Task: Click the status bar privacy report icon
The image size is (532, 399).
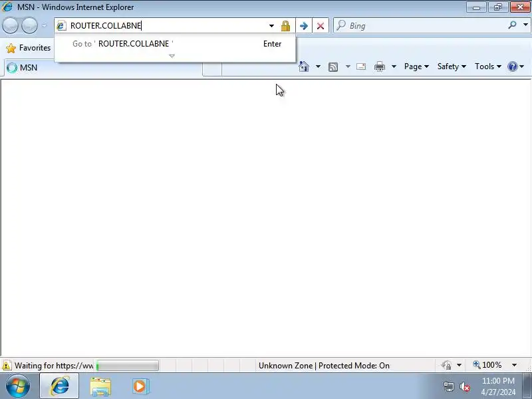Action: click(x=446, y=365)
